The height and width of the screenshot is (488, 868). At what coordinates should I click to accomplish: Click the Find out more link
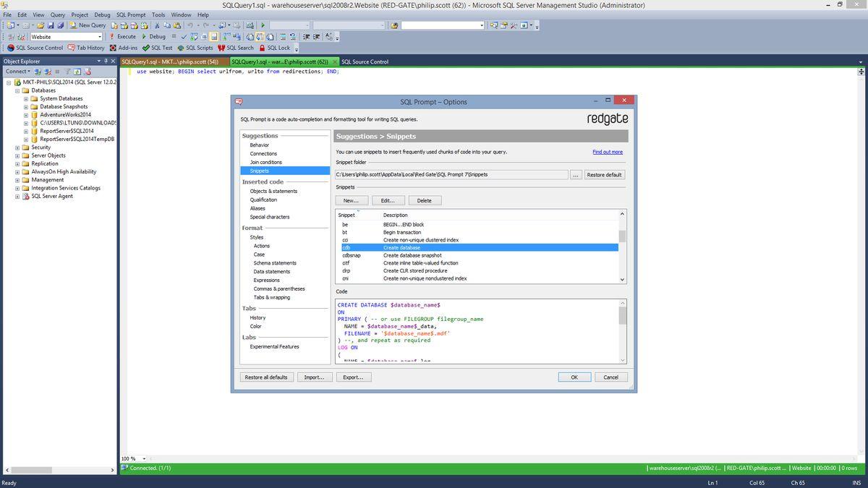pos(607,152)
